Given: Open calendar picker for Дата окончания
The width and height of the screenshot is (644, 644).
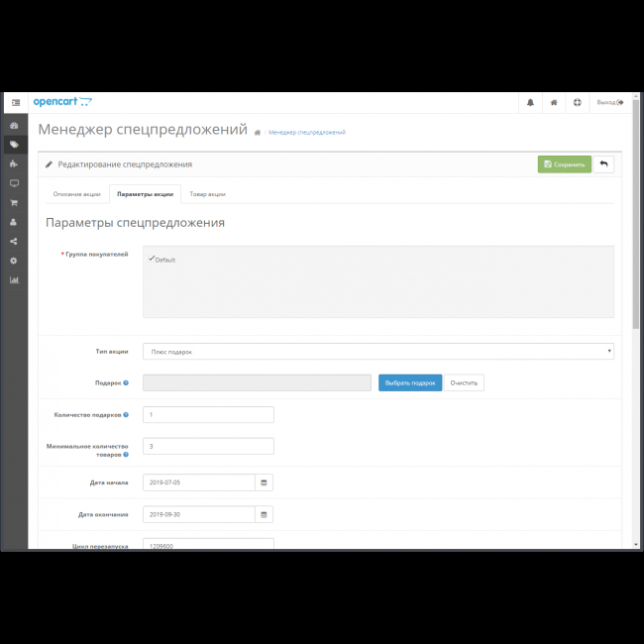Looking at the screenshot, I should (x=264, y=515).
